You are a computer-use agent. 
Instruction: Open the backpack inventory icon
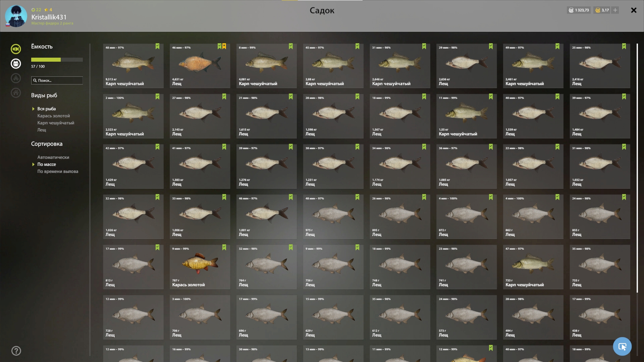(x=16, y=64)
